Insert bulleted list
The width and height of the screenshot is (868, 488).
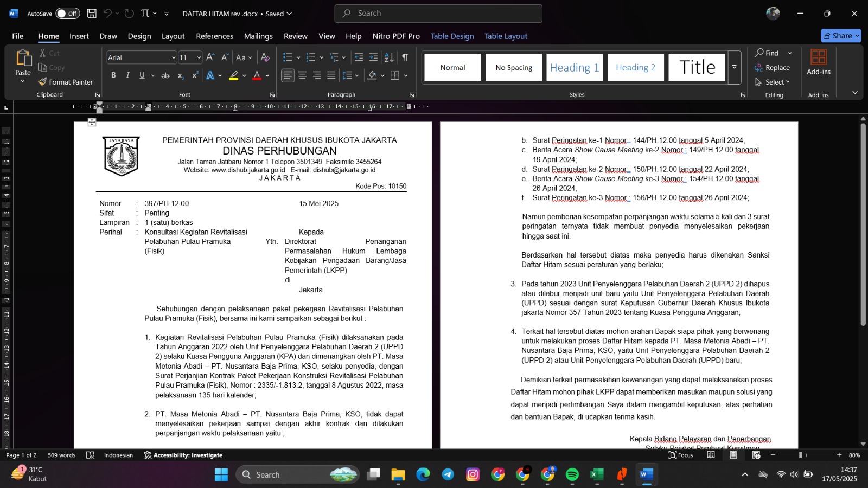pyautogui.click(x=288, y=57)
